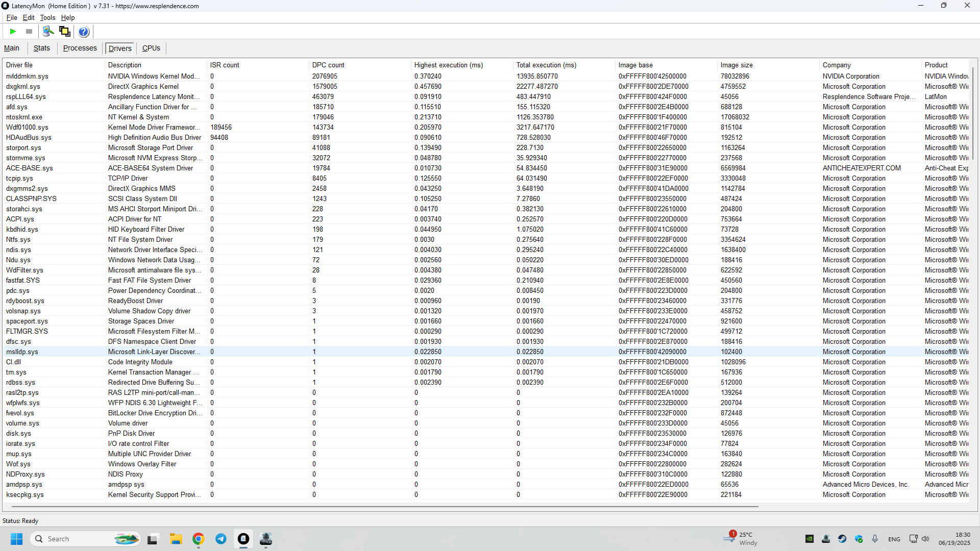
Task: Click the ANTICHEATEXPERT.COM company cell
Action: click(862, 168)
